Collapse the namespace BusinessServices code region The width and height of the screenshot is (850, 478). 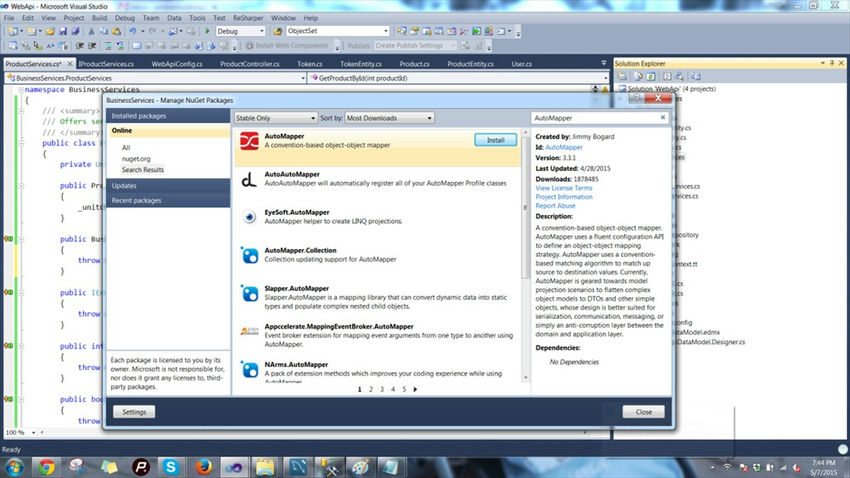click(21, 89)
